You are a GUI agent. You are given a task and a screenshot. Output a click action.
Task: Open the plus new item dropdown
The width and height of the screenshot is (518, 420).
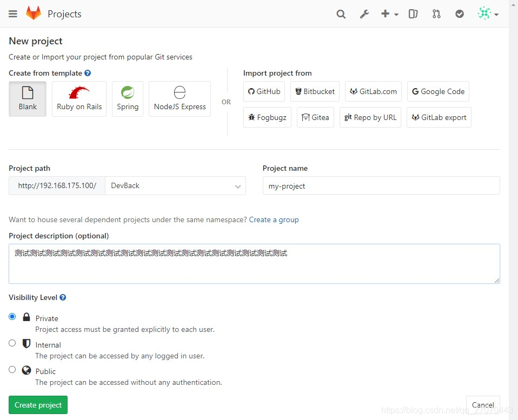tap(389, 14)
